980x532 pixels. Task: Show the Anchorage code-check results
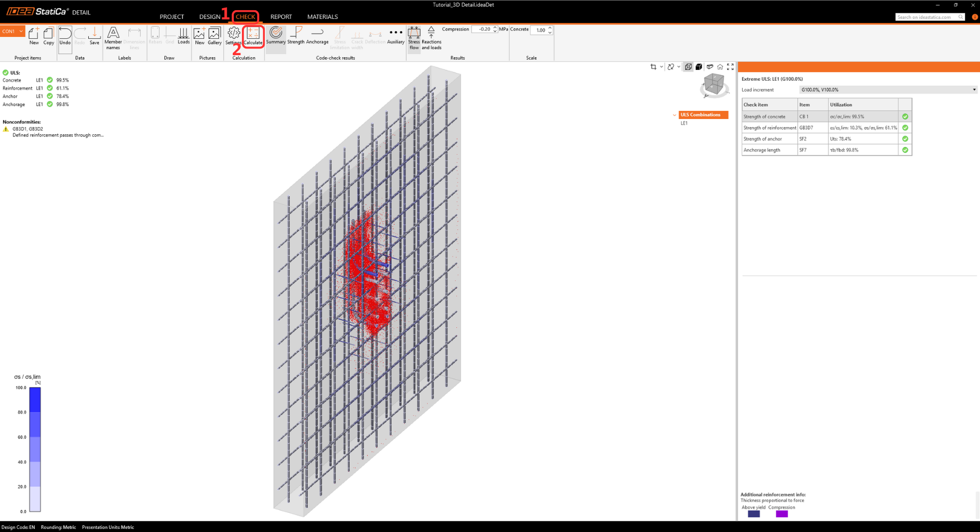tap(317, 37)
